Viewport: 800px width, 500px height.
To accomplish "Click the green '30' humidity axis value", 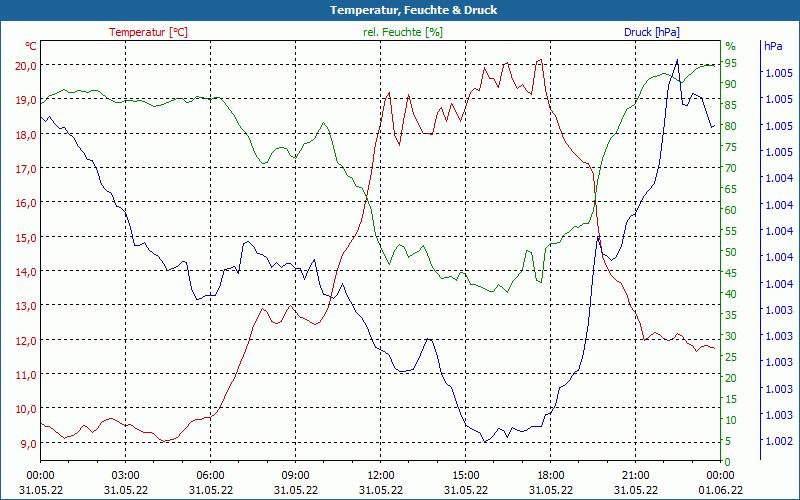I will click(731, 336).
